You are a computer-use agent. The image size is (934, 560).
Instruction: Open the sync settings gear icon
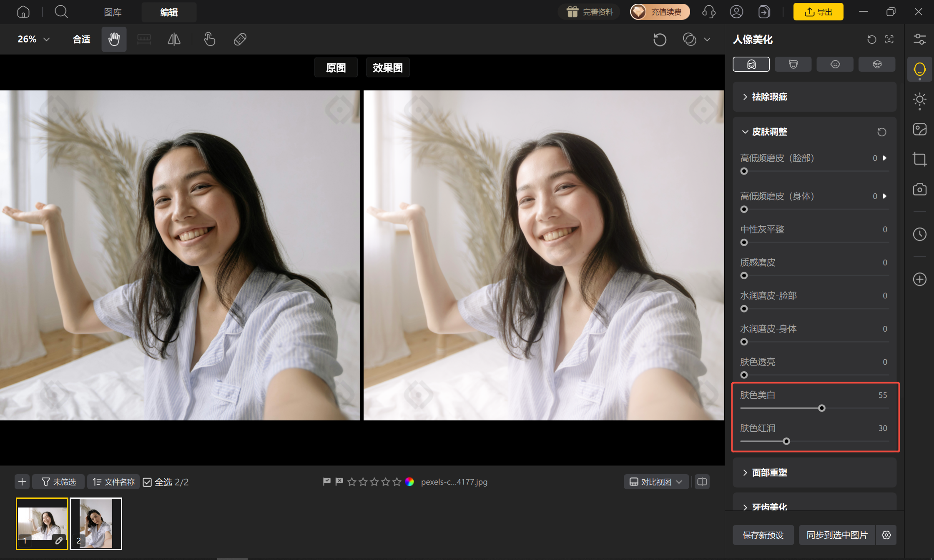click(x=886, y=535)
